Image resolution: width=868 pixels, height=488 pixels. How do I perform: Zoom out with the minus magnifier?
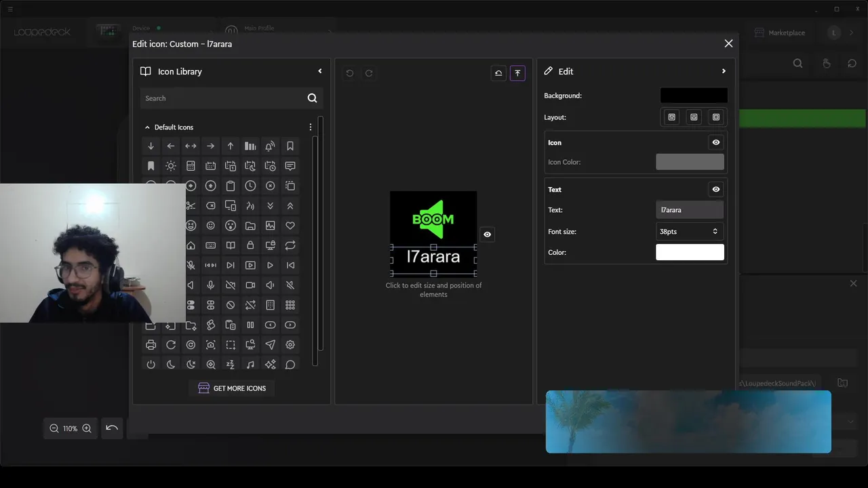tap(54, 428)
